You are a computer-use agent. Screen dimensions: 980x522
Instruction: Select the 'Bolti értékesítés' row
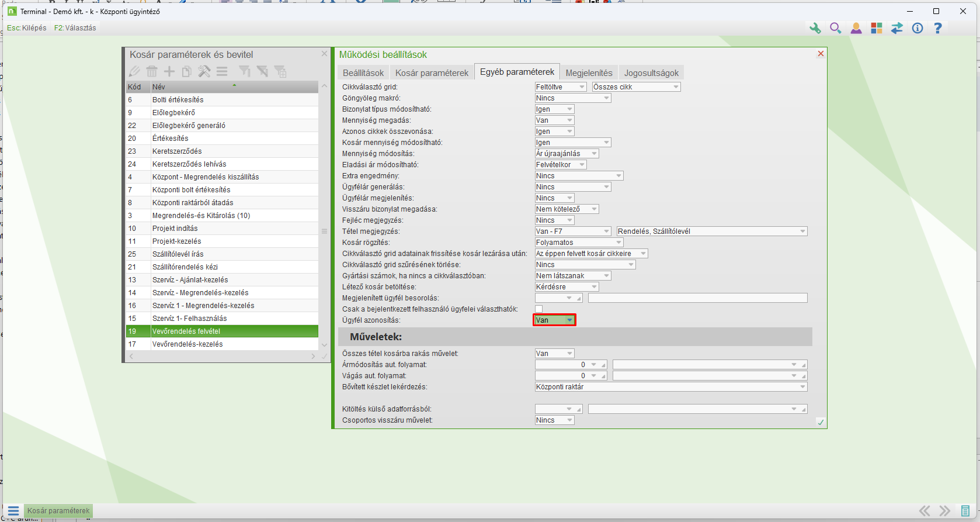[222, 100]
